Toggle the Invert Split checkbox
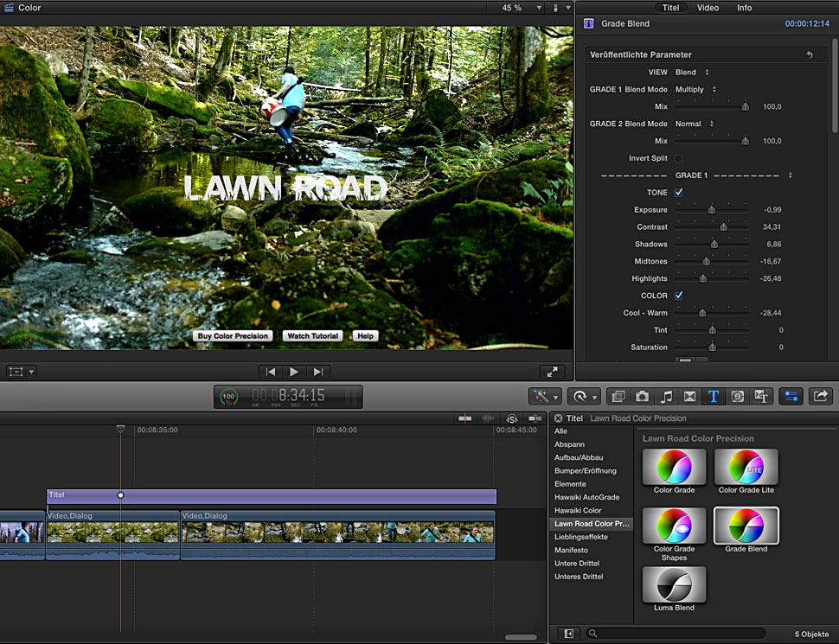 pyautogui.click(x=678, y=158)
